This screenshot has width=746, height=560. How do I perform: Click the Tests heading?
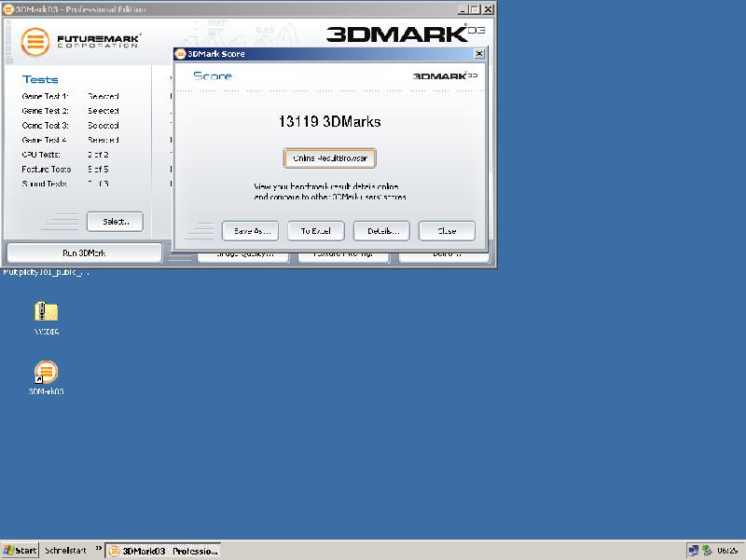(40, 79)
